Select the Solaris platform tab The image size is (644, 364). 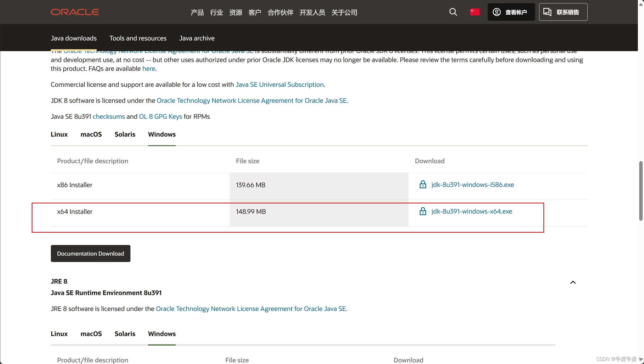point(125,134)
